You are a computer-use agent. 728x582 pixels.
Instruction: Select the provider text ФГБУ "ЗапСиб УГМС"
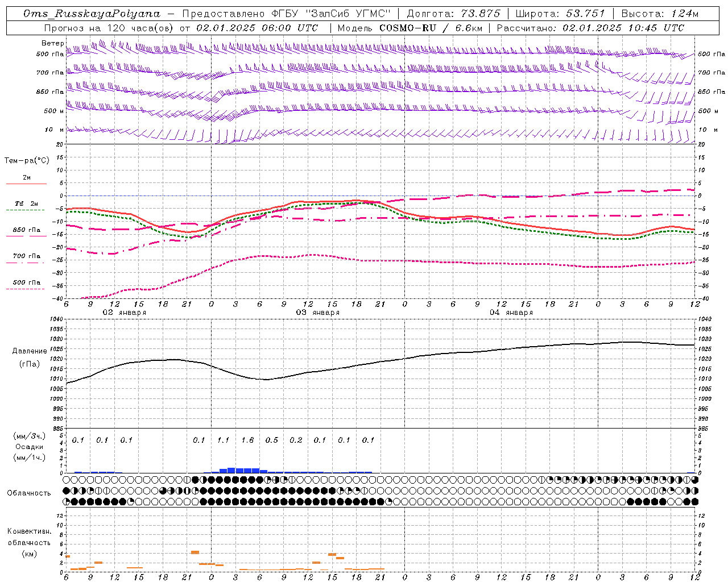point(331,14)
